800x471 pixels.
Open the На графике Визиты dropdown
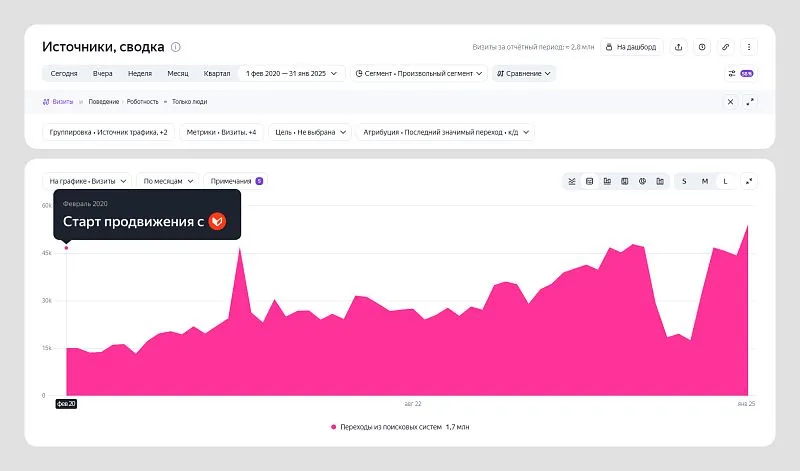[87, 181]
